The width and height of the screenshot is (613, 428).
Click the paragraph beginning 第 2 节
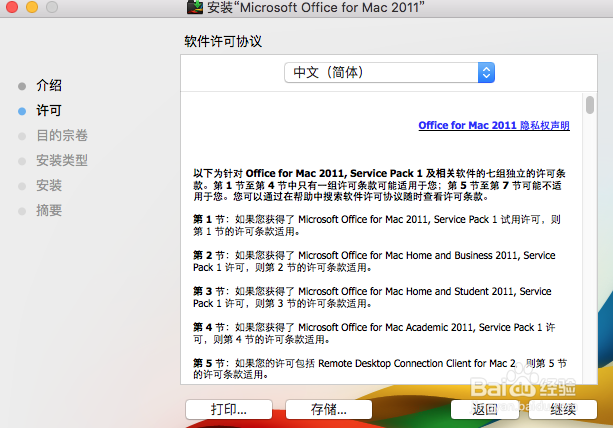click(x=374, y=261)
